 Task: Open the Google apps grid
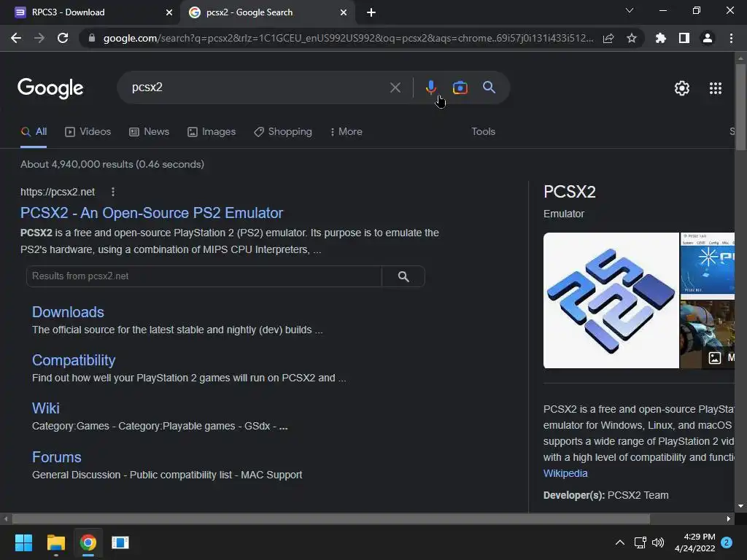(x=715, y=88)
